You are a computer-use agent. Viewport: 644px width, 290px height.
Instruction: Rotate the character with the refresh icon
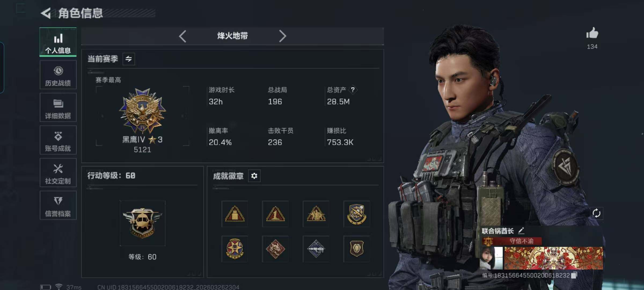(x=596, y=213)
